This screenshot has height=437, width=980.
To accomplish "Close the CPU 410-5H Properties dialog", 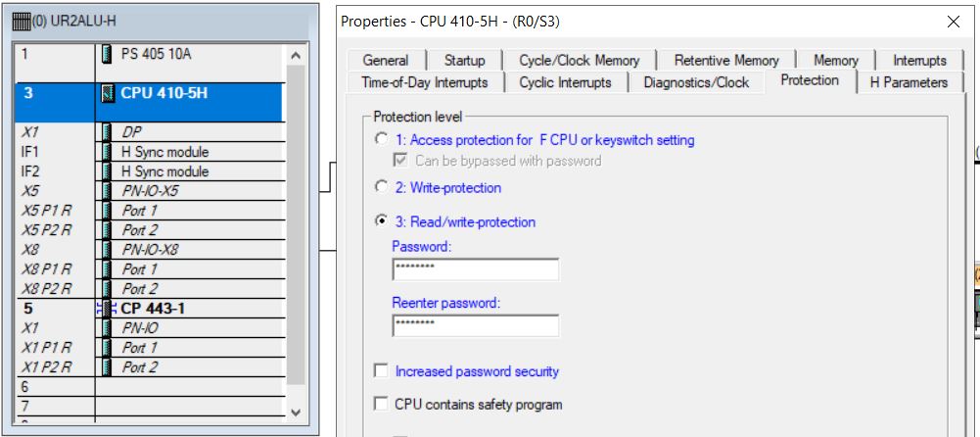I will 954,22.
